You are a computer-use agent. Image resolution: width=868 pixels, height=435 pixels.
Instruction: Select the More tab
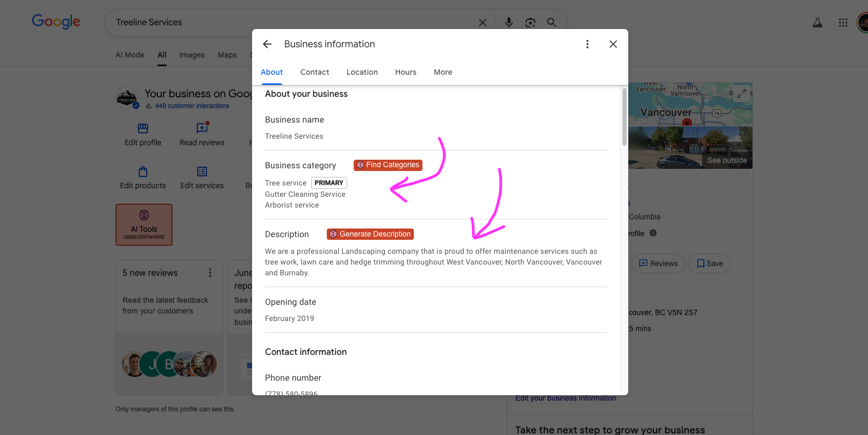(443, 72)
